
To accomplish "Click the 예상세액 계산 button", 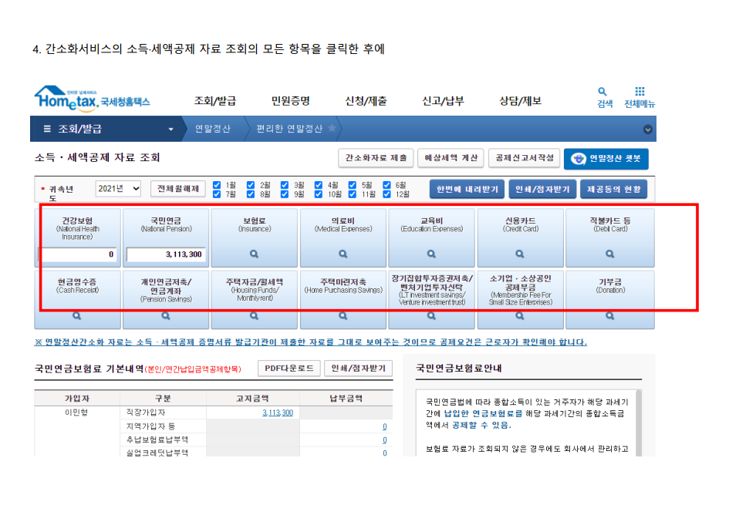I will point(451,158).
